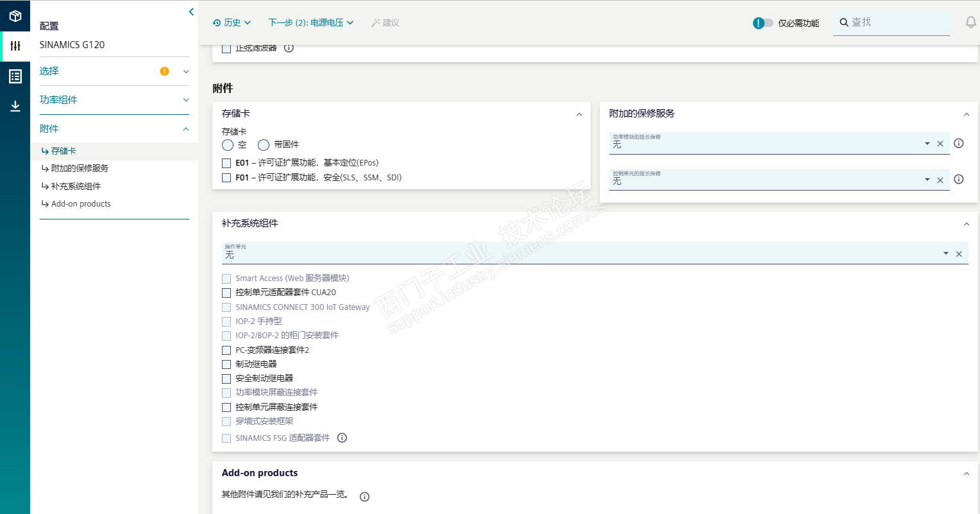The image size is (980, 514).
Task: Show info for 控制单元的延长保修
Action: point(959,179)
